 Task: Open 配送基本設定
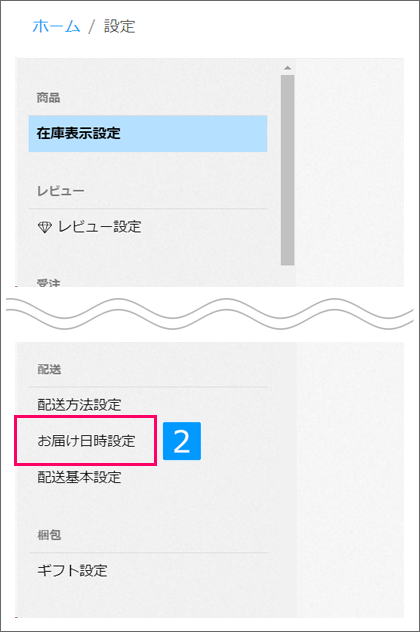pos(79,477)
